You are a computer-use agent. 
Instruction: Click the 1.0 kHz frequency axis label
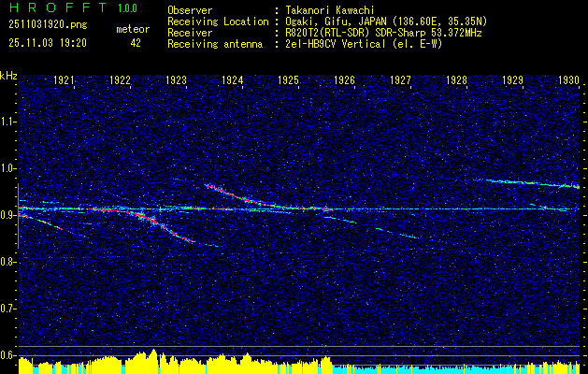pyautogui.click(x=7, y=169)
